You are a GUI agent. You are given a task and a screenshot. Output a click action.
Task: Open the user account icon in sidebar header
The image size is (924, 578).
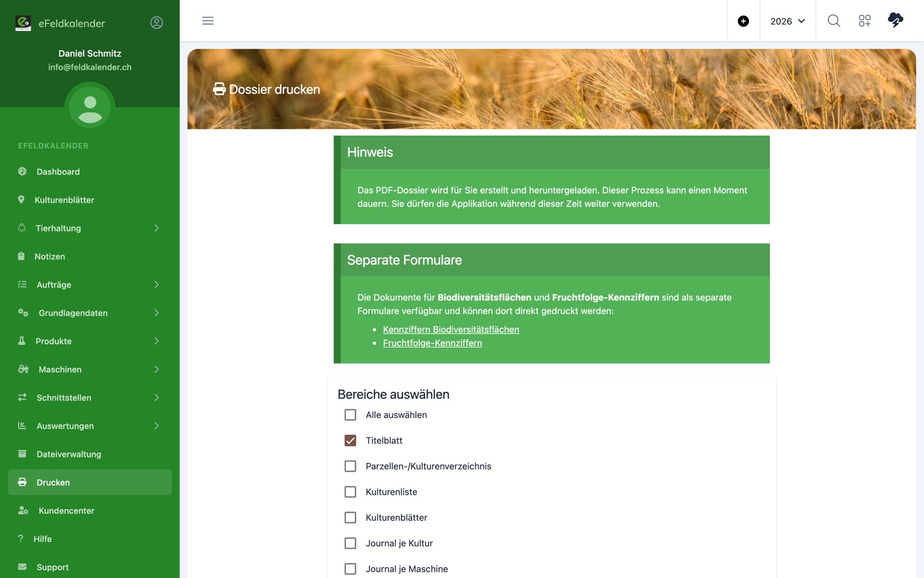coord(157,23)
